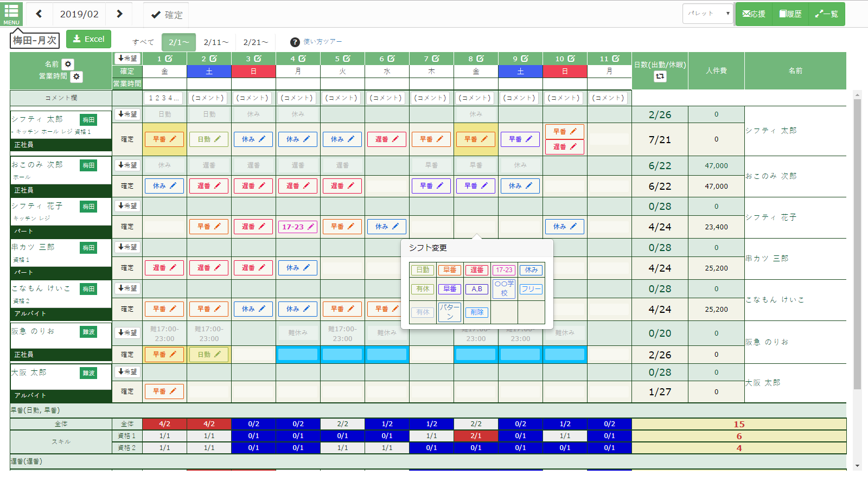Viewport: 868px width, 488px height.
Task: Open the パレット dropdown
Action: click(x=708, y=14)
